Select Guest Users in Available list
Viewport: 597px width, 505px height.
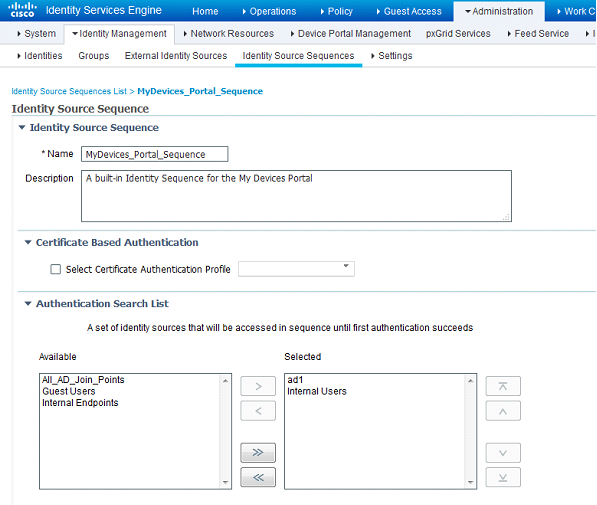(x=69, y=391)
